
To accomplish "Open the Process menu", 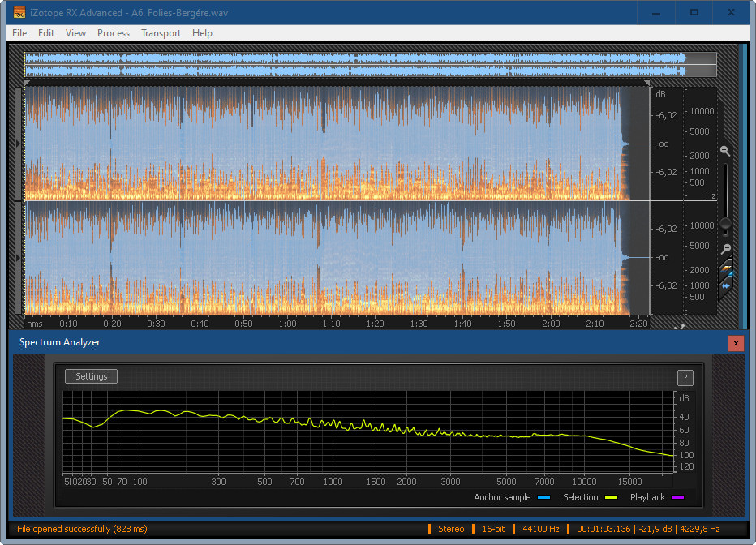I will coord(114,33).
